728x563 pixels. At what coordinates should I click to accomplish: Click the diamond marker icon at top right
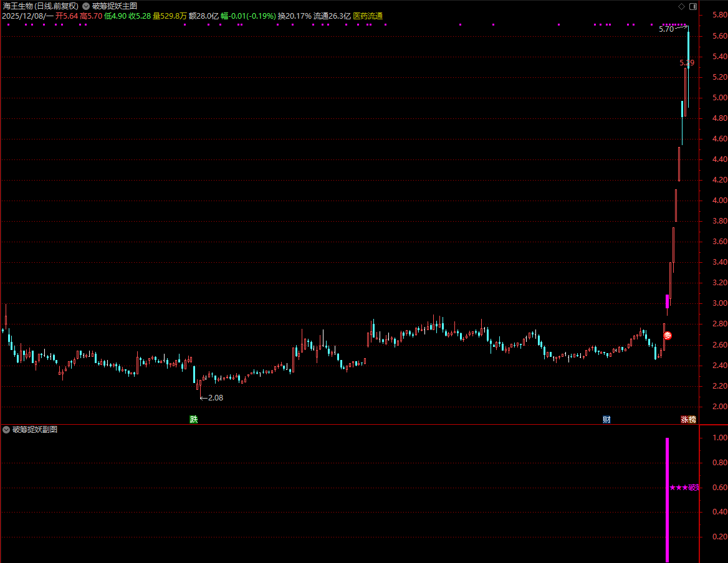tap(681, 6)
